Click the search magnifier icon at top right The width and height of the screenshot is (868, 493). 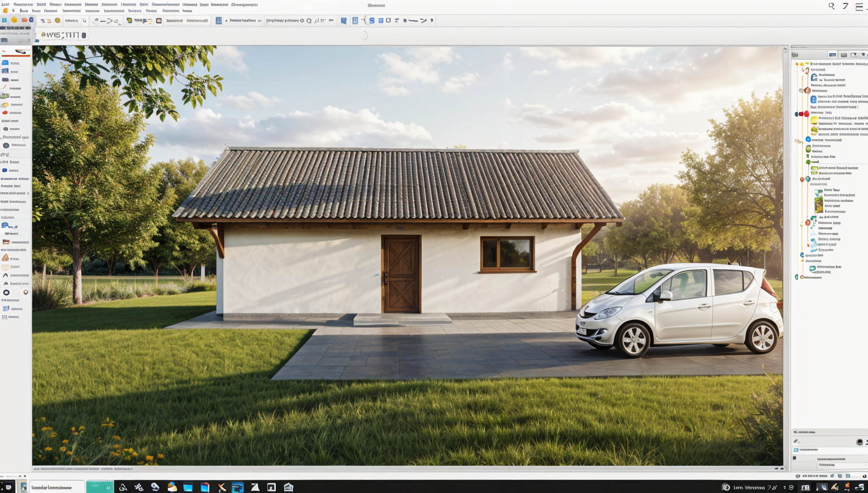pos(831,6)
